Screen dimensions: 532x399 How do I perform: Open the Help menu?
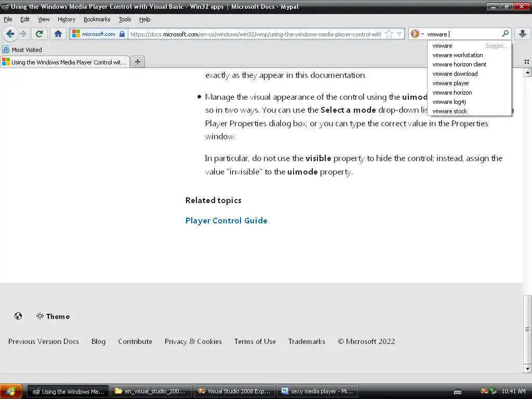[x=144, y=19]
